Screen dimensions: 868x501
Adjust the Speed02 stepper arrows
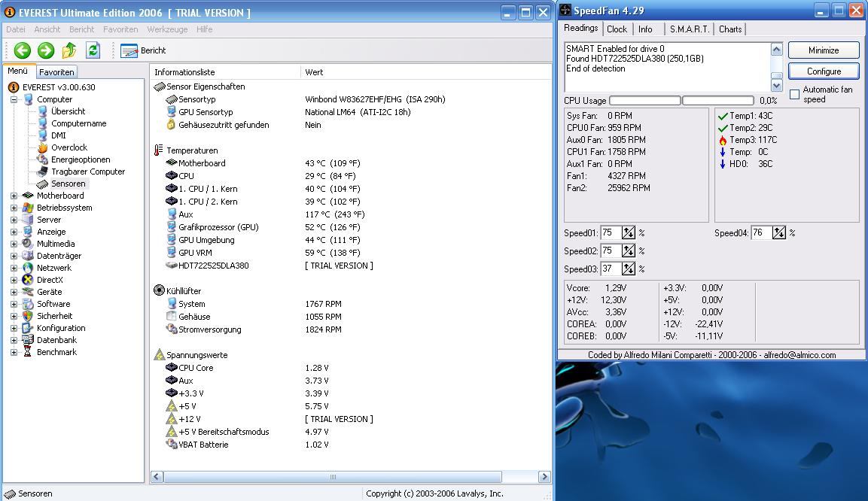629,251
